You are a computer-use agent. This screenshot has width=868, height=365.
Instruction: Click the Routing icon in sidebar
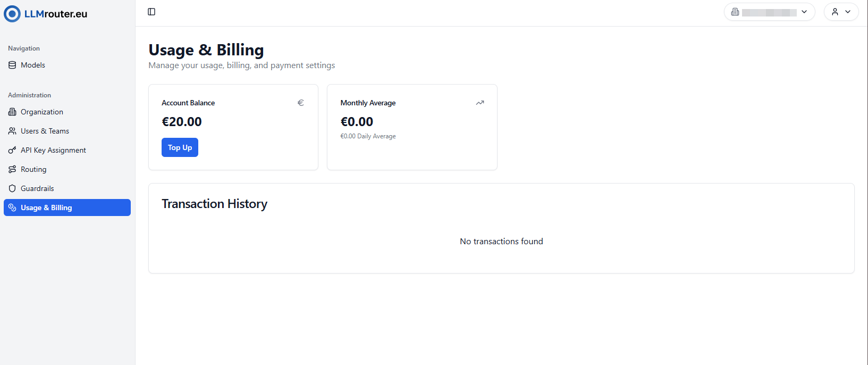[12, 169]
